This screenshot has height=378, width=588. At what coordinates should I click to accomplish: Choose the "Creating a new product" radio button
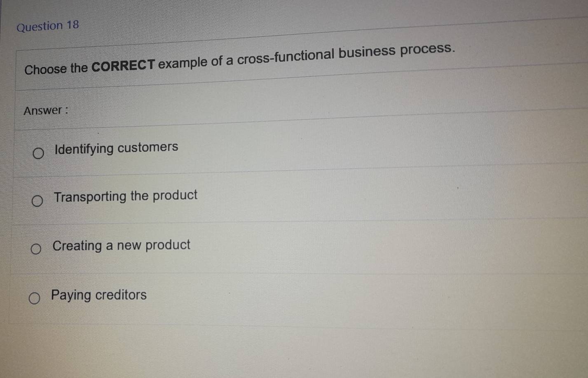tap(36, 249)
